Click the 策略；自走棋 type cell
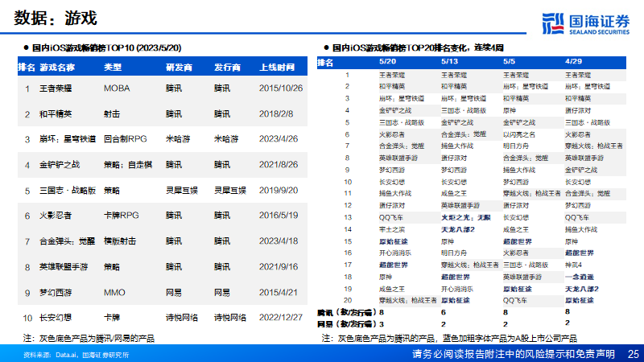 pyautogui.click(x=128, y=165)
